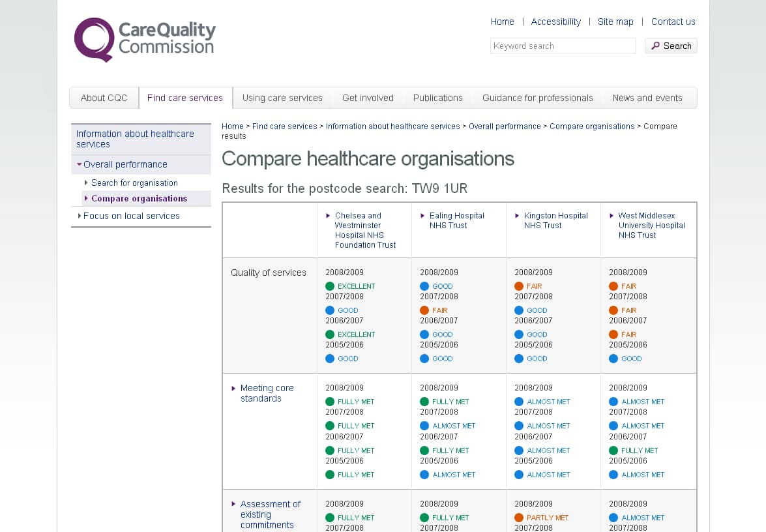Open the Accessibility link in header

click(x=555, y=22)
